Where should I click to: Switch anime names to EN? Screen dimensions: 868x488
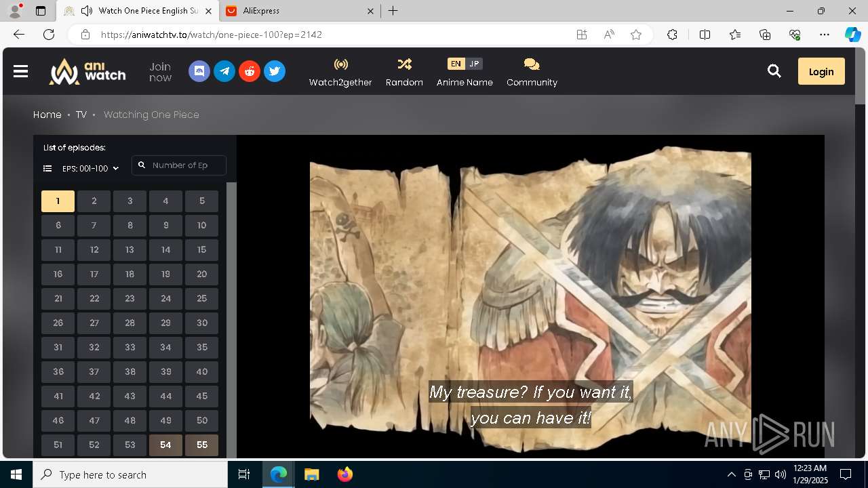click(x=456, y=64)
